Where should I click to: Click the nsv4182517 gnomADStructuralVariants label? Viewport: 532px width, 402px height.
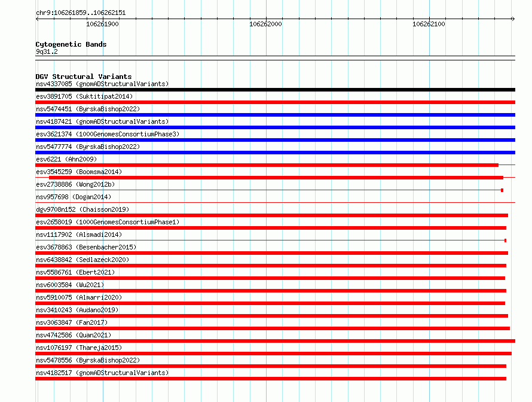(x=102, y=373)
